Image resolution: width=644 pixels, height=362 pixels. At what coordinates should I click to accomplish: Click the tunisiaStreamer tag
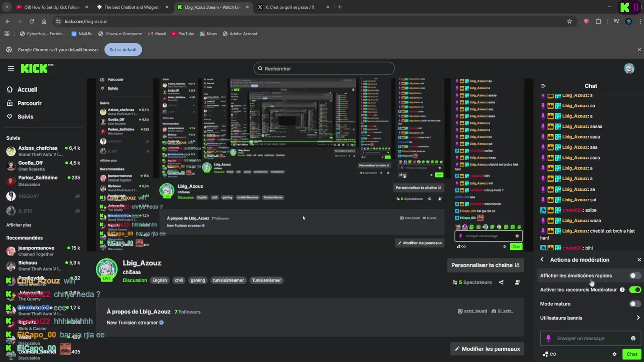click(x=228, y=280)
